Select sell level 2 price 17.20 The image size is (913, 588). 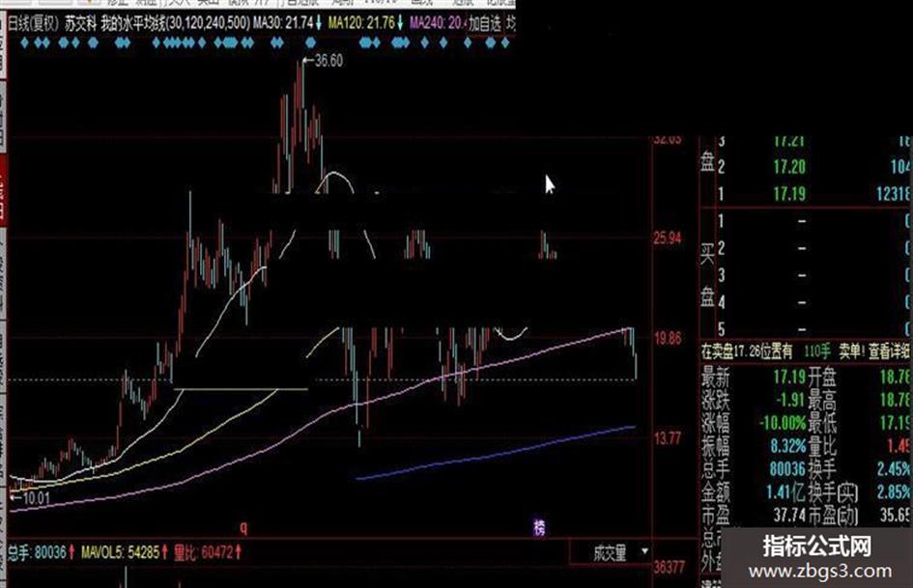[789, 167]
